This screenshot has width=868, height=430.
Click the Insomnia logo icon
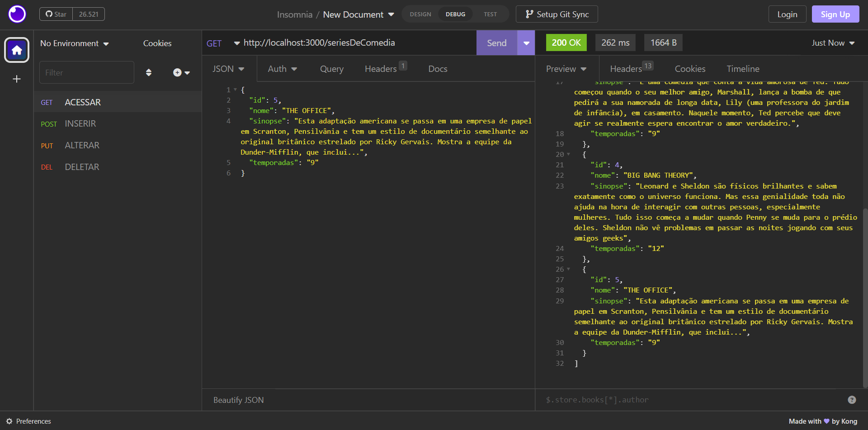tap(17, 14)
